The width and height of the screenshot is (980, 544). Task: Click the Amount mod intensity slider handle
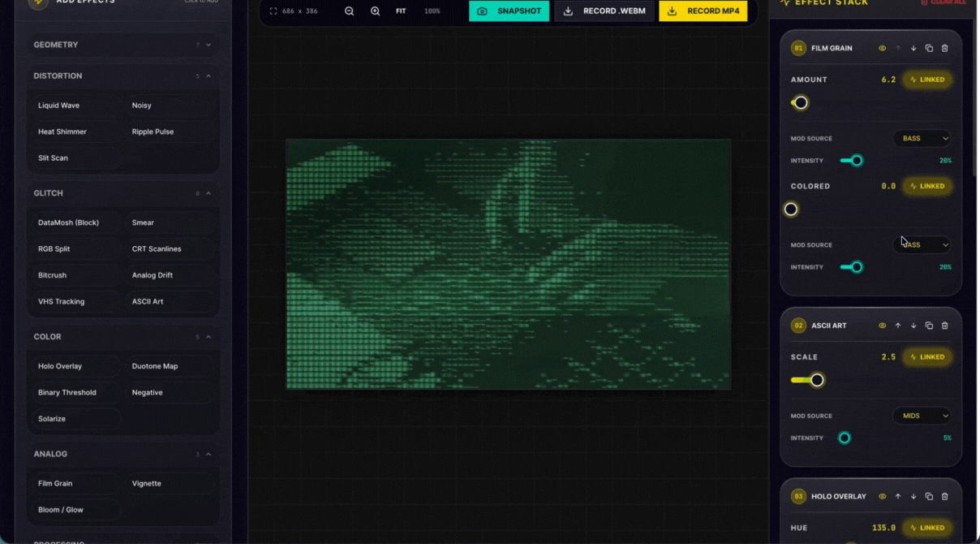coord(857,161)
